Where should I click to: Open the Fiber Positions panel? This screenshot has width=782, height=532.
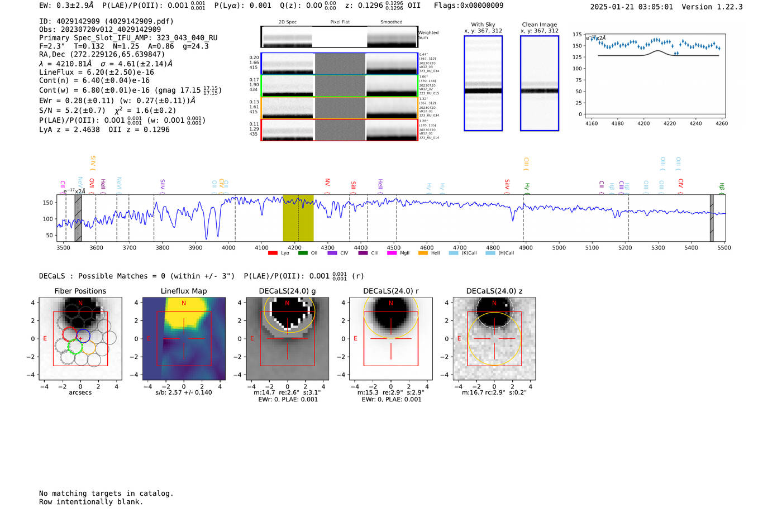(x=80, y=339)
